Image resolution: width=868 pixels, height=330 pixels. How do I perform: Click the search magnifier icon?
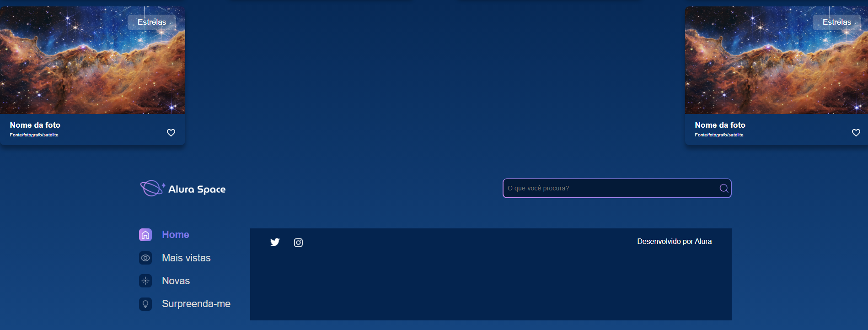pyautogui.click(x=723, y=188)
